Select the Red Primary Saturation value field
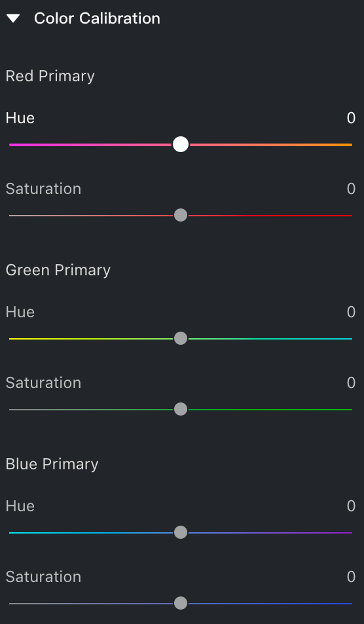The width and height of the screenshot is (364, 624). pyautogui.click(x=351, y=189)
